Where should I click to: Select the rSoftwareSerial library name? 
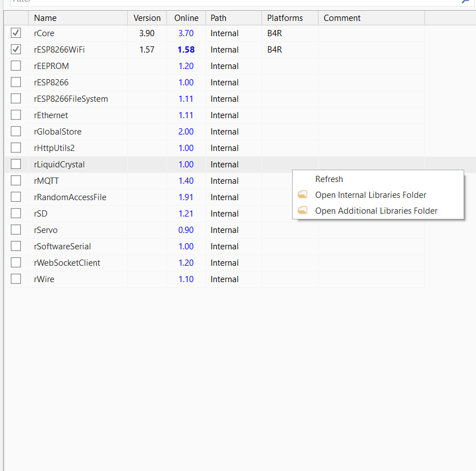tap(62, 246)
